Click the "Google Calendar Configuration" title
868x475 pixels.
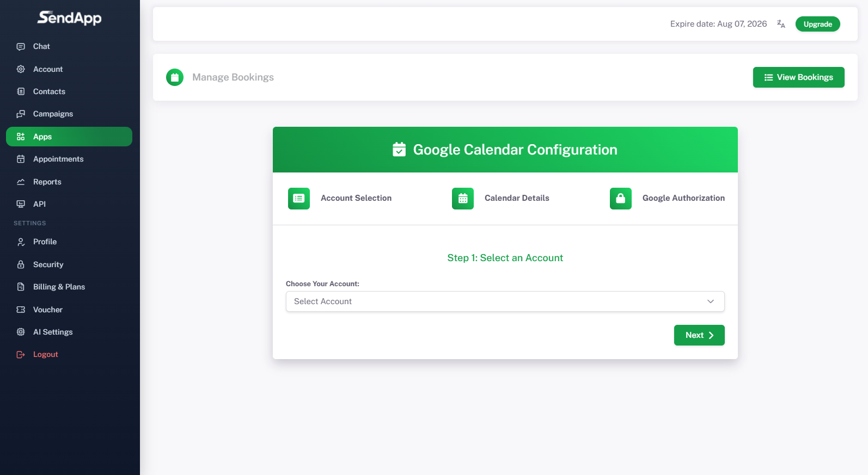pos(515,150)
